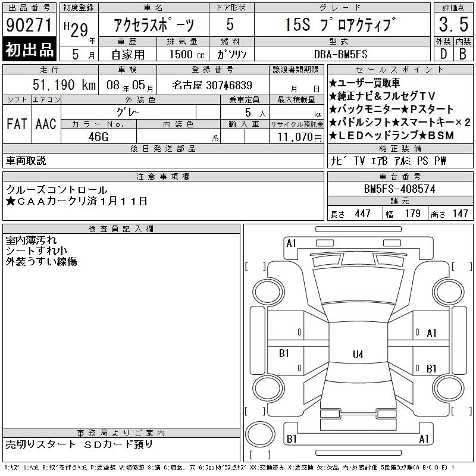Screen dimensions: 476x476
Task: Click the damage code legend at bottom
Action: pyautogui.click(x=230, y=468)
